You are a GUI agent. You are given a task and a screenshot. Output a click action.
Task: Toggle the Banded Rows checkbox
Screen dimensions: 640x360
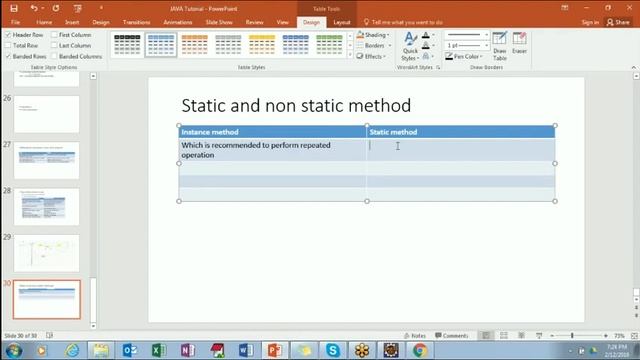(x=8, y=56)
